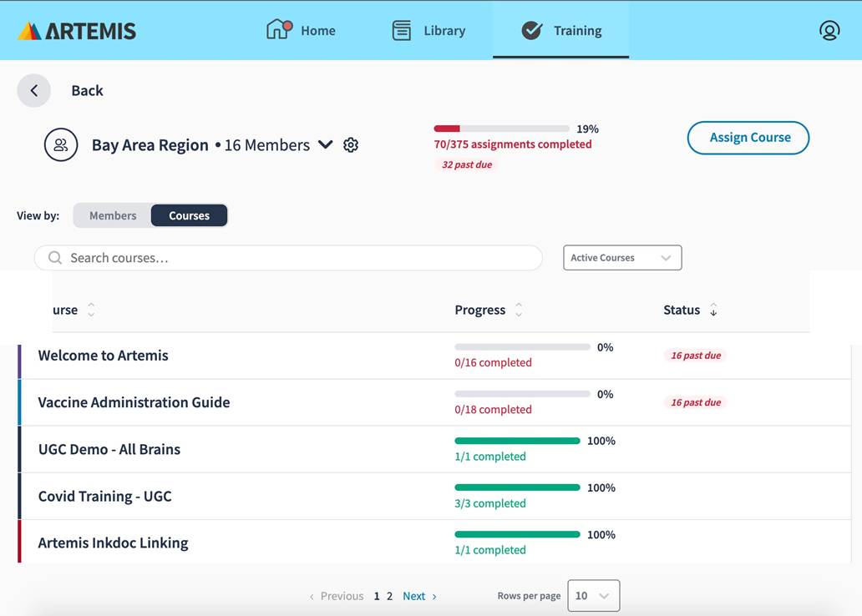
Task: Go to Next page of courses
Action: [419, 596]
